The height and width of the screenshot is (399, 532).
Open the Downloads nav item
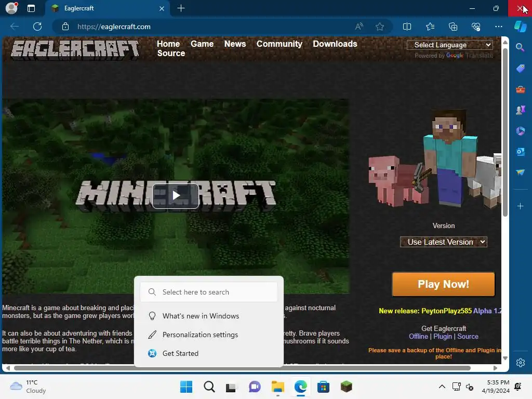point(335,44)
